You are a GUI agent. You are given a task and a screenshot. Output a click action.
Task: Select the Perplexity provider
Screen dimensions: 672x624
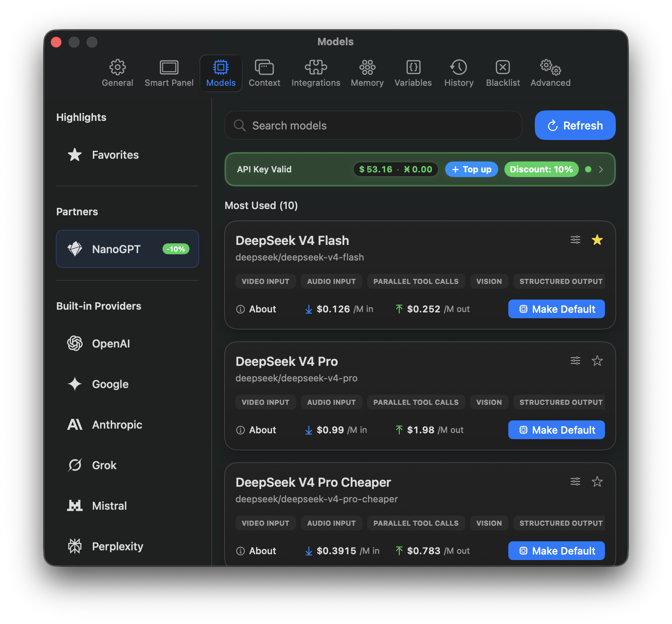tap(127, 546)
